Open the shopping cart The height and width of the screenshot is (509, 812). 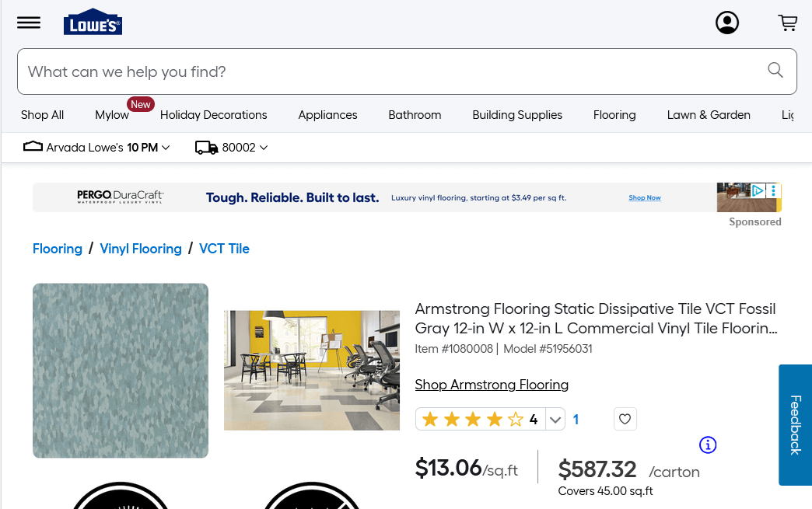point(788,23)
